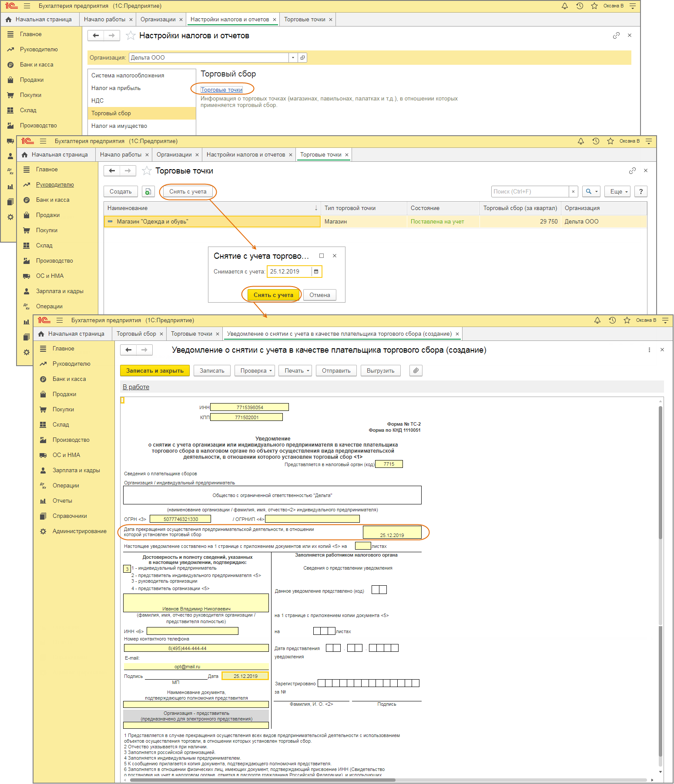
Task: Click the Записать button
Action: pyautogui.click(x=212, y=370)
